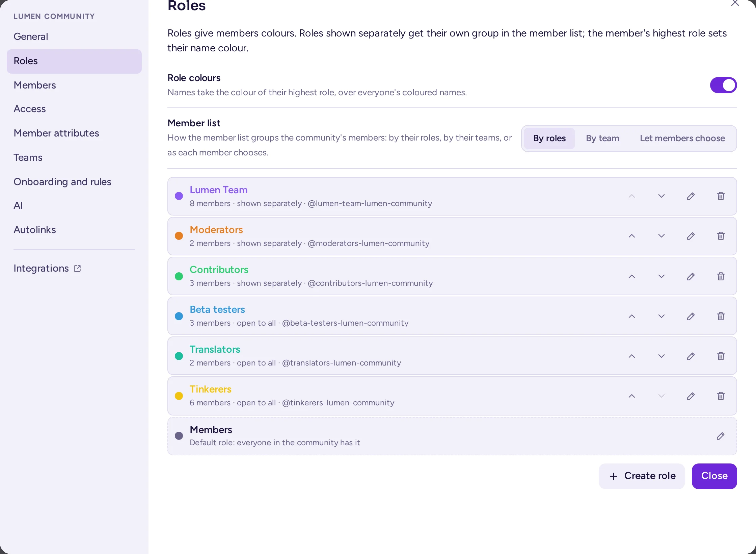Click '@tinkerers-lumen-community' handle text

(338, 403)
